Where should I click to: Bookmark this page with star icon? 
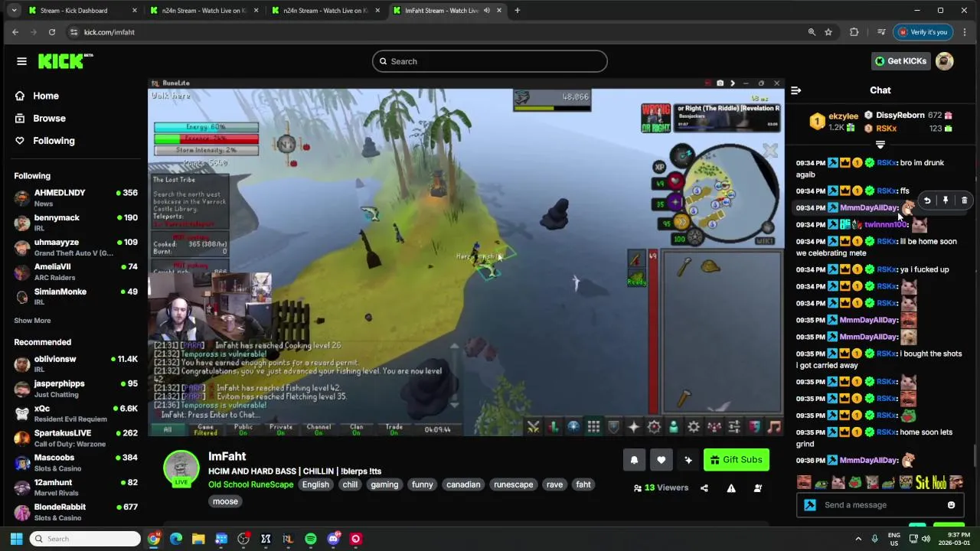pos(828,32)
